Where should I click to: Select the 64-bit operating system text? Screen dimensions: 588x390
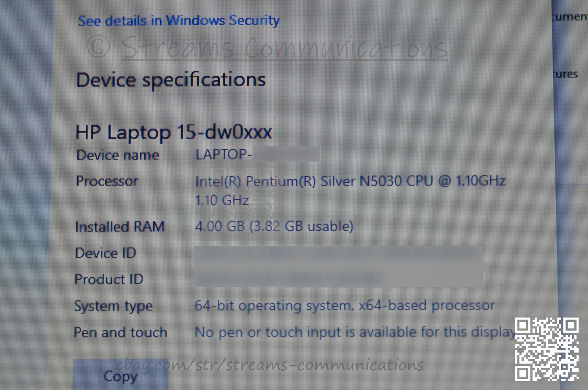click(x=344, y=306)
